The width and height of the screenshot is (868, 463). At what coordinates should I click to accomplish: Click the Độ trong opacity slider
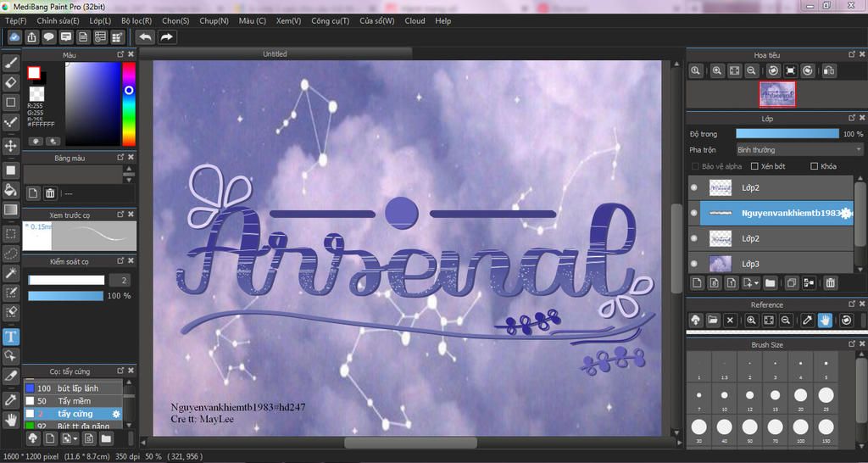pyautogui.click(x=787, y=134)
